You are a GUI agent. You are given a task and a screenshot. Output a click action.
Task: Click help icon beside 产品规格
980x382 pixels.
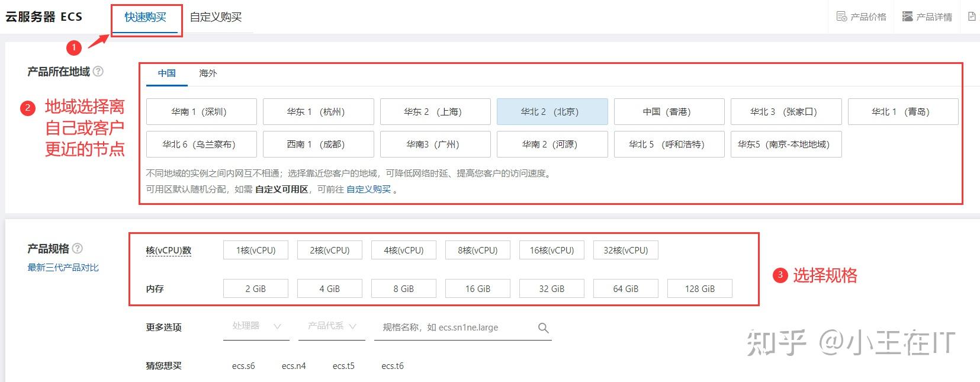78,248
